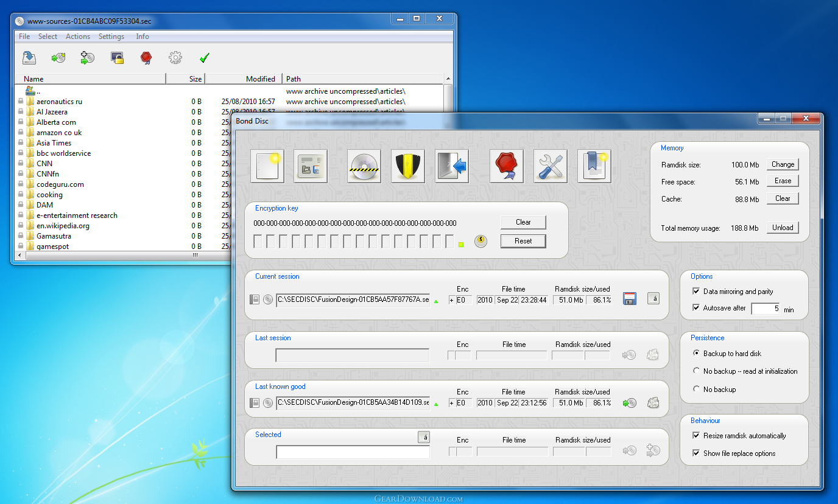Click the blue download-to-drive toolbar icon
Image resolution: width=838 pixels, height=504 pixels.
tap(29, 58)
